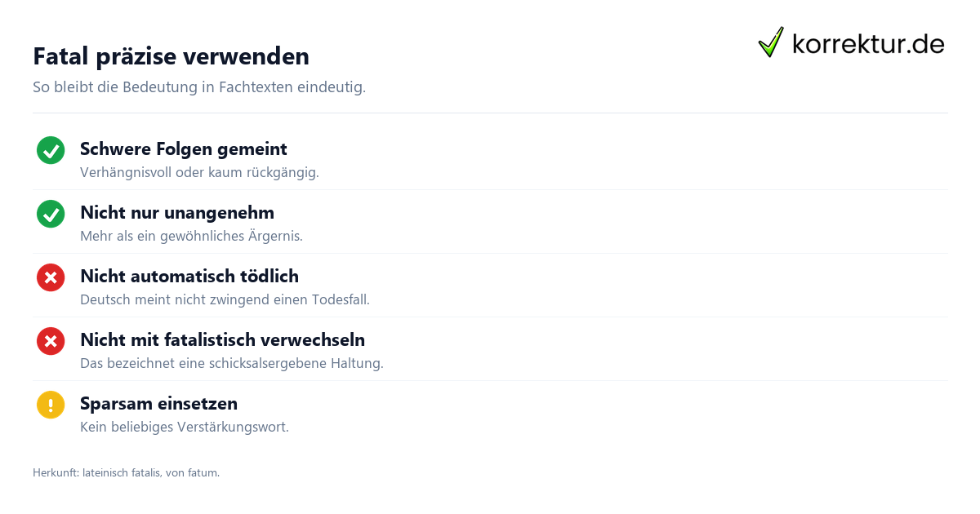Click the green checkmark in the korrektur.de logo

pos(771,42)
